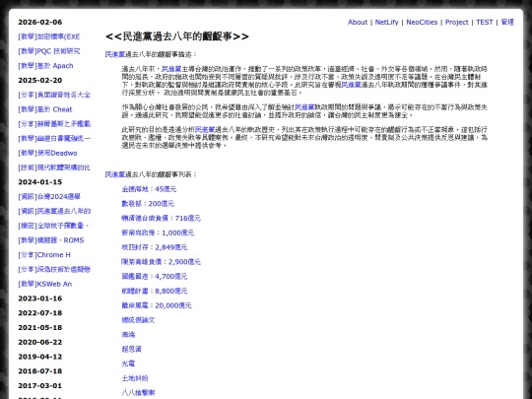Open the 光電 list link
Screen dimensions: 532x399
point(128,364)
